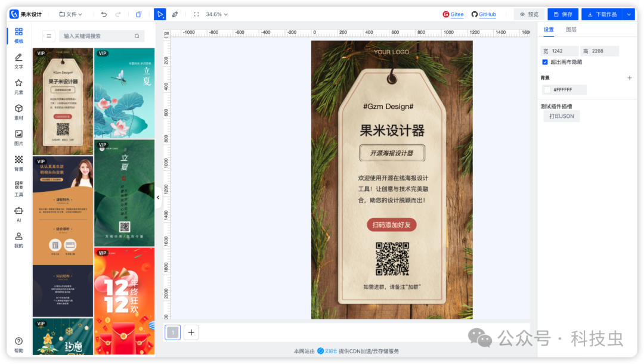Toggle the template category list button
This screenshot has width=644, height=364.
pyautogui.click(x=49, y=36)
